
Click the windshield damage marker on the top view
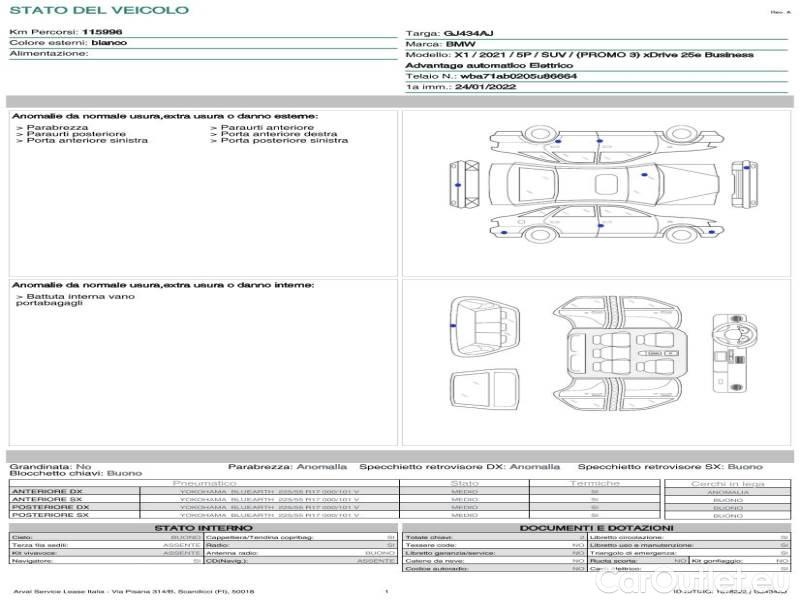click(645, 176)
